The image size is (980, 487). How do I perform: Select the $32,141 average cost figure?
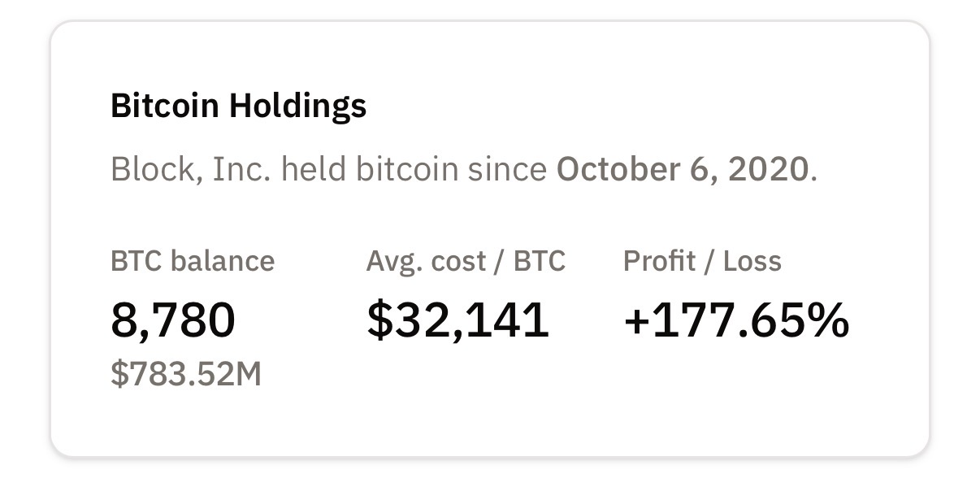click(457, 319)
